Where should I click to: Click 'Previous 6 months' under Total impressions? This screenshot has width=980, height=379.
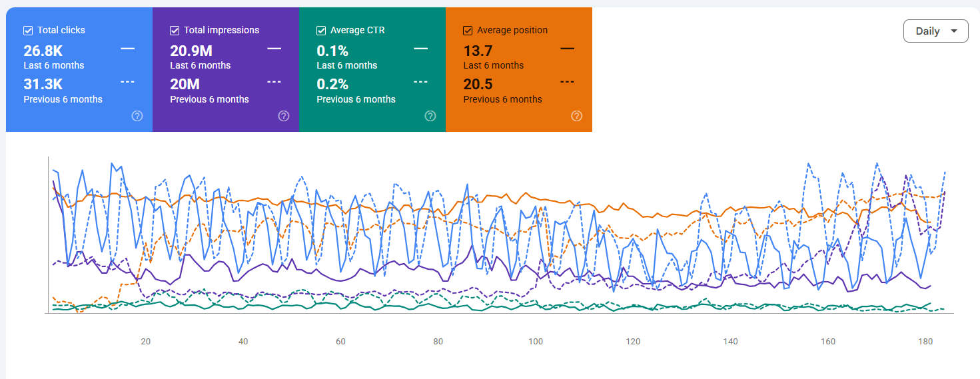pyautogui.click(x=210, y=99)
